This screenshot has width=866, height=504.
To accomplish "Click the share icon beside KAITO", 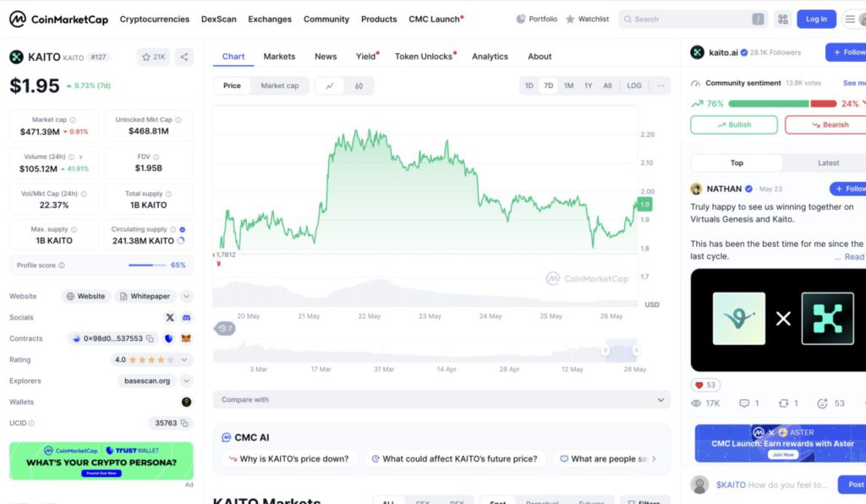I will click(x=184, y=58).
